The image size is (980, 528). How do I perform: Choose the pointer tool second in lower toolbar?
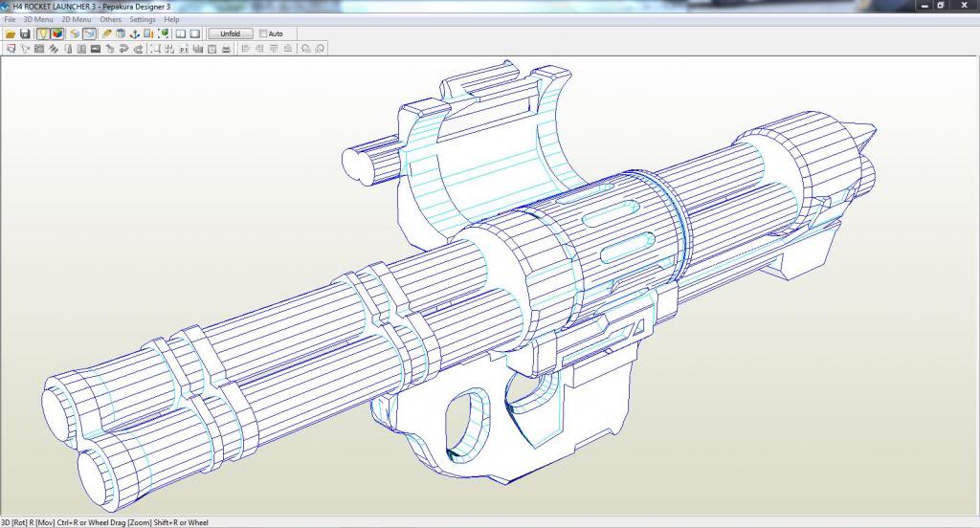25,49
